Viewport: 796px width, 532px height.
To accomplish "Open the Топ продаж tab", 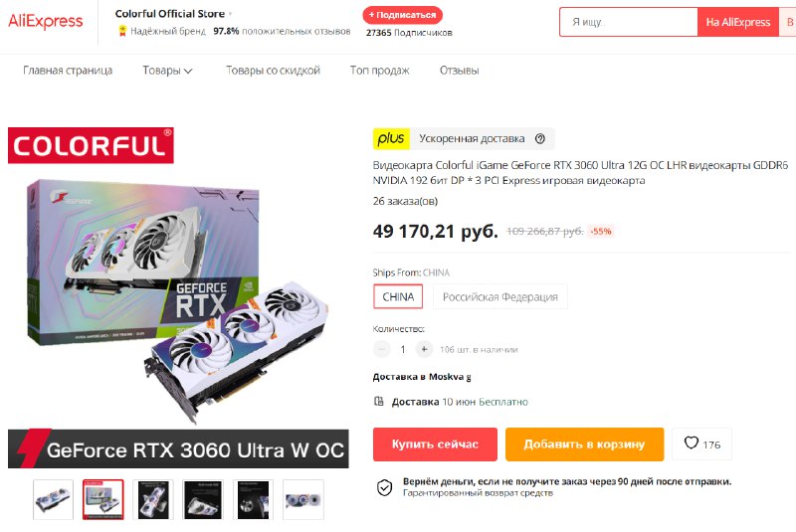I will 380,71.
